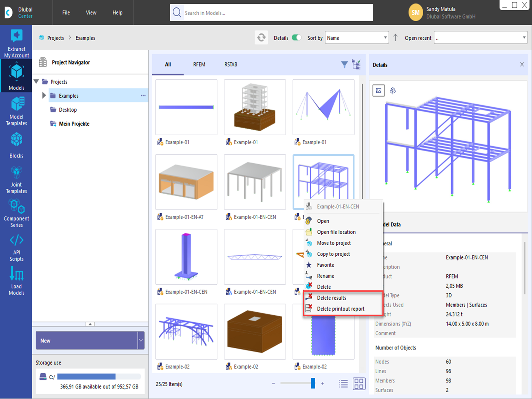This screenshot has width=532, height=399.
Task: Open the Extranet My Account section
Action: tap(16, 44)
